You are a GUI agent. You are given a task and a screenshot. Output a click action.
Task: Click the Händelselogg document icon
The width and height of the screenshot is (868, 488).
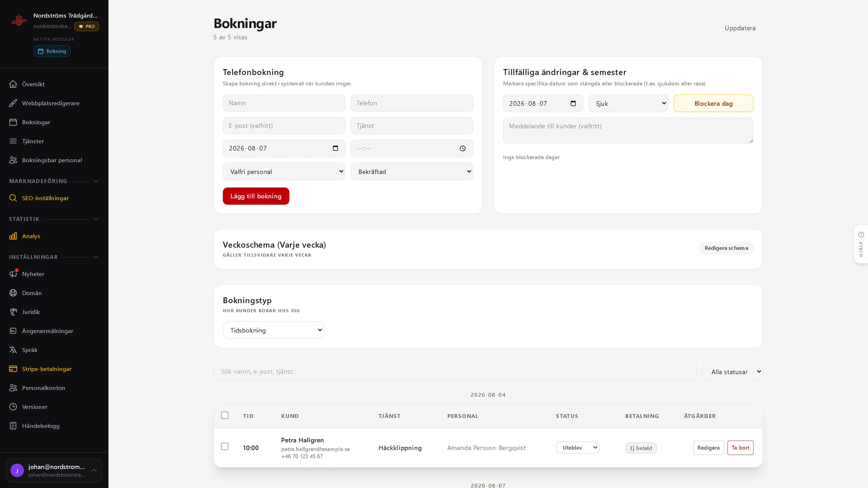click(x=13, y=426)
